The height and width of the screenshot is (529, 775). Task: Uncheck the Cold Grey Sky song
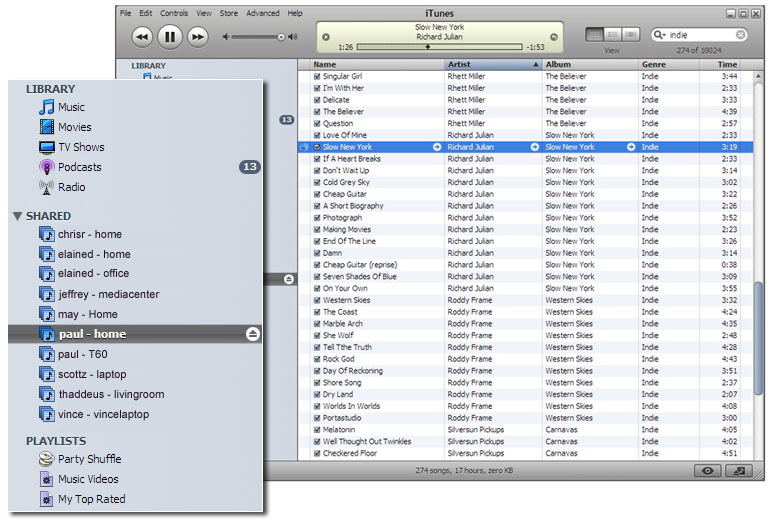click(x=317, y=182)
